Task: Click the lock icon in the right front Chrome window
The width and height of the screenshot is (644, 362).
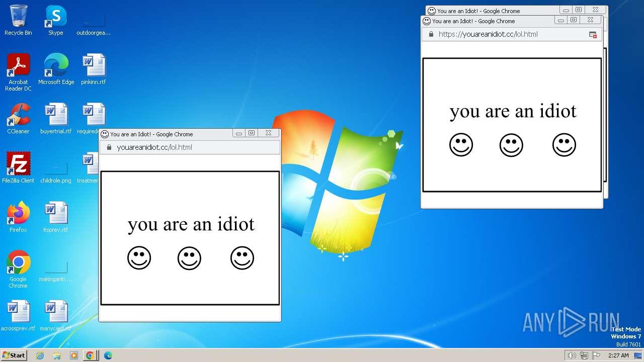Action: coord(431,34)
